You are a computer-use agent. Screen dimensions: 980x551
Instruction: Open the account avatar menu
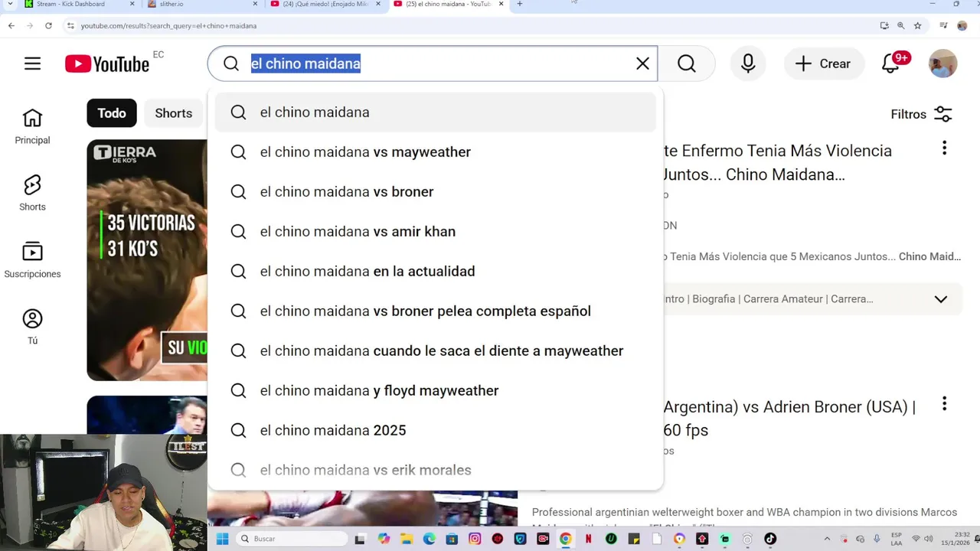(942, 64)
